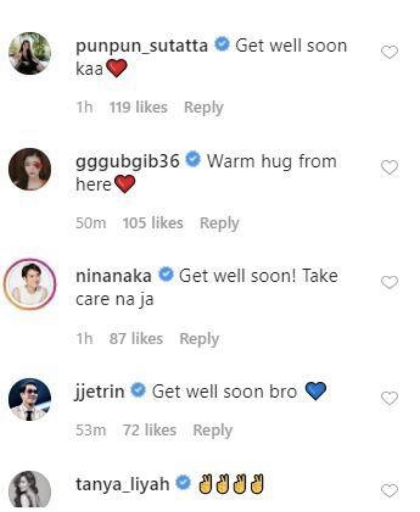
Task: Open the gggubgib36 username link
Action: [x=128, y=161]
